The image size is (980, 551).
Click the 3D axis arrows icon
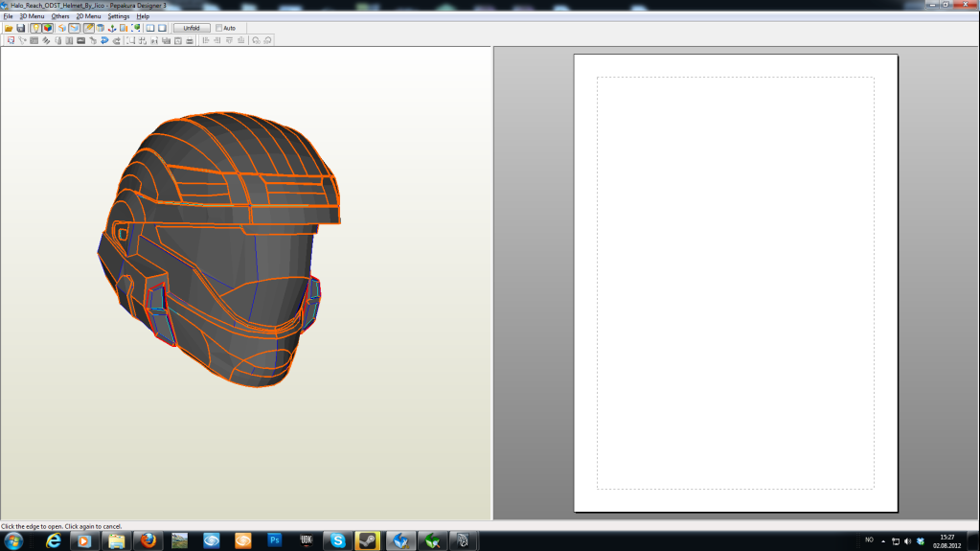coord(112,28)
